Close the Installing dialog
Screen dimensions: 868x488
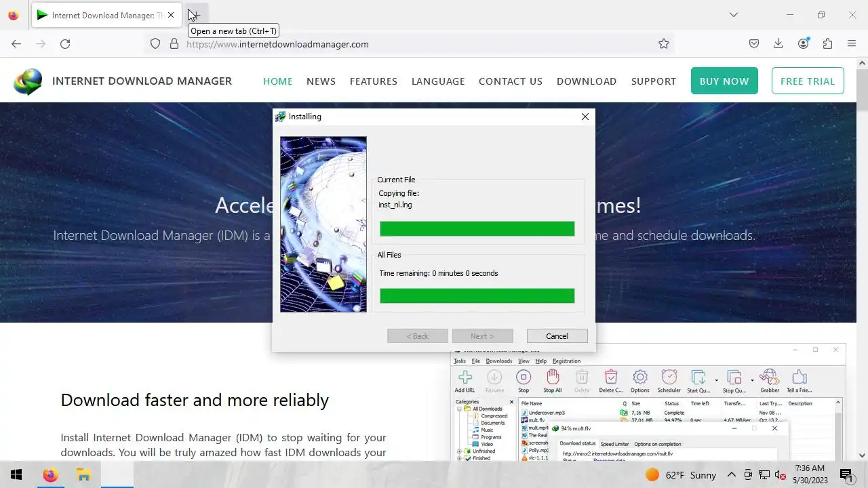(x=585, y=117)
